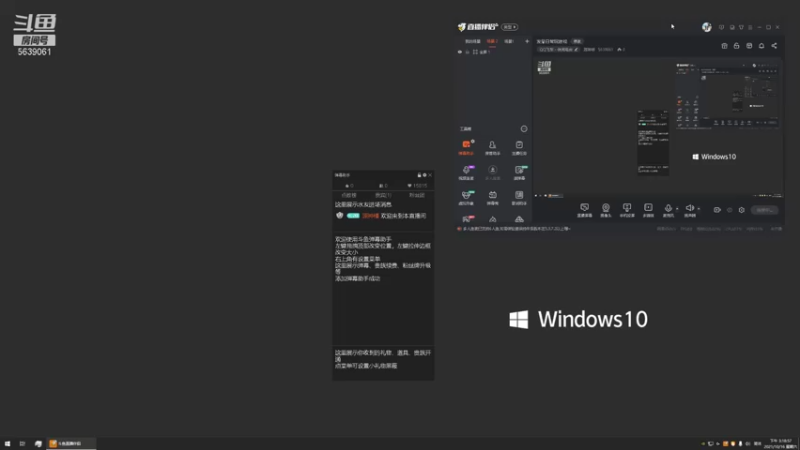The width and height of the screenshot is (800, 450).
Task: Click the share icon above the preview
Action: point(774,46)
